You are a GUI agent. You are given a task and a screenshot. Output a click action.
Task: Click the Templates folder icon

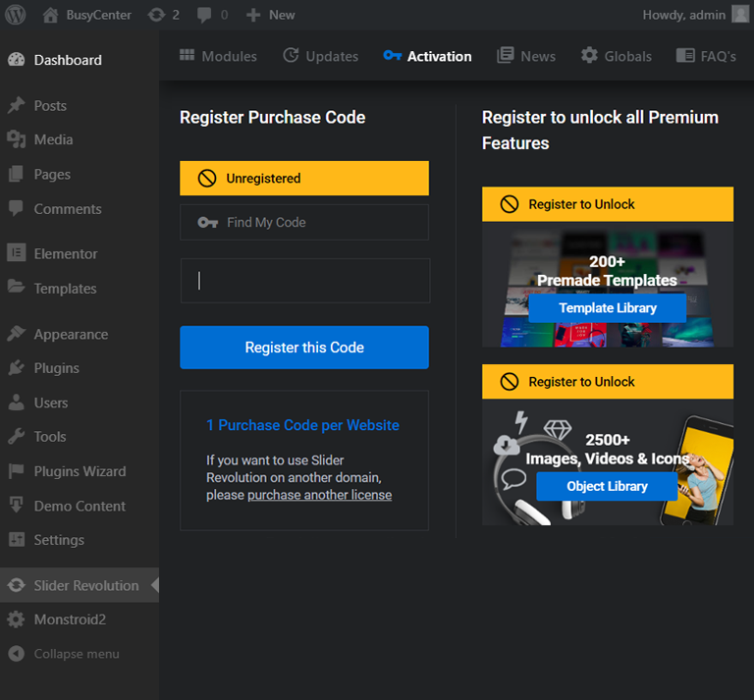click(17, 287)
